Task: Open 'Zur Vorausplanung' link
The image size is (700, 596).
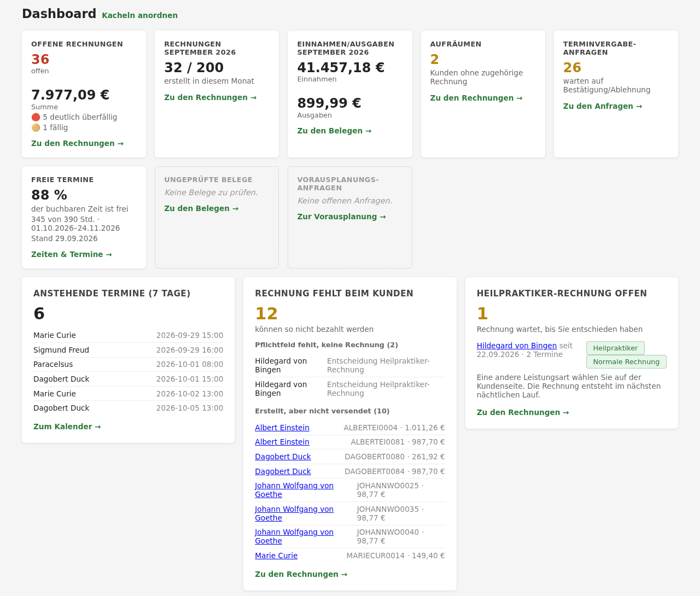Action: [x=341, y=217]
